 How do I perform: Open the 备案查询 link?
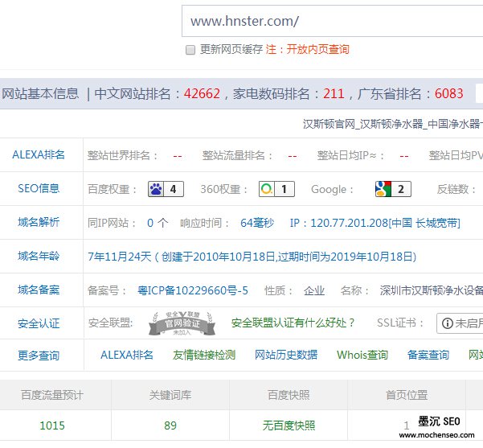pos(428,355)
